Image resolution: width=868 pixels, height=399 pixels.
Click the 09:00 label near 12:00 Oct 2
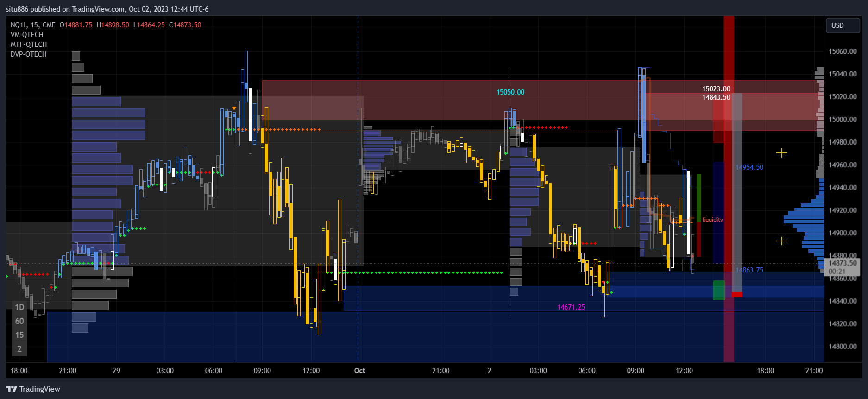point(635,371)
